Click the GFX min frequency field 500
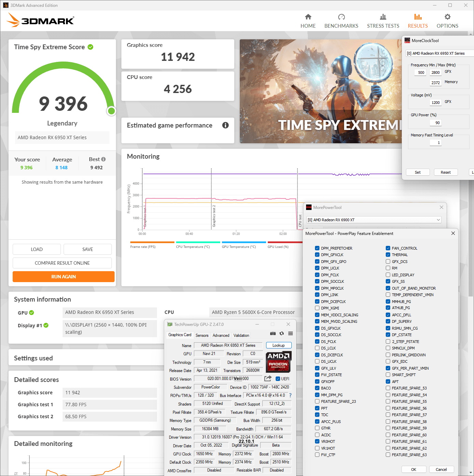 (x=421, y=72)
